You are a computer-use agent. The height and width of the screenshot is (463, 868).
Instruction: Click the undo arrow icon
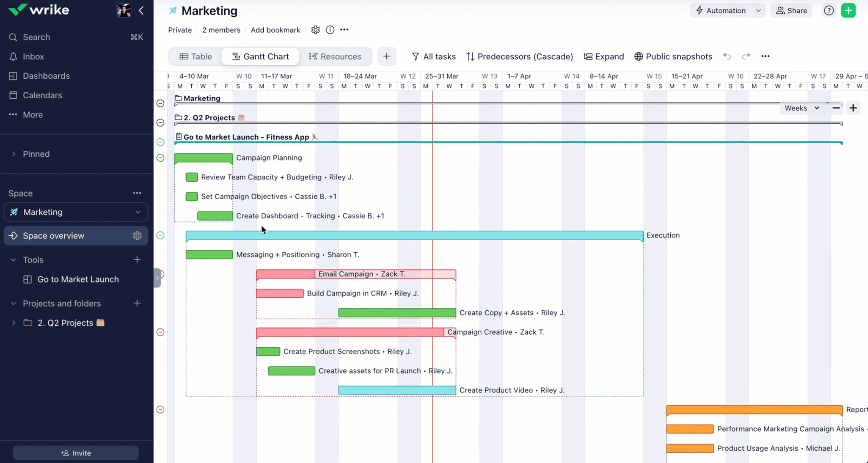[x=727, y=56]
